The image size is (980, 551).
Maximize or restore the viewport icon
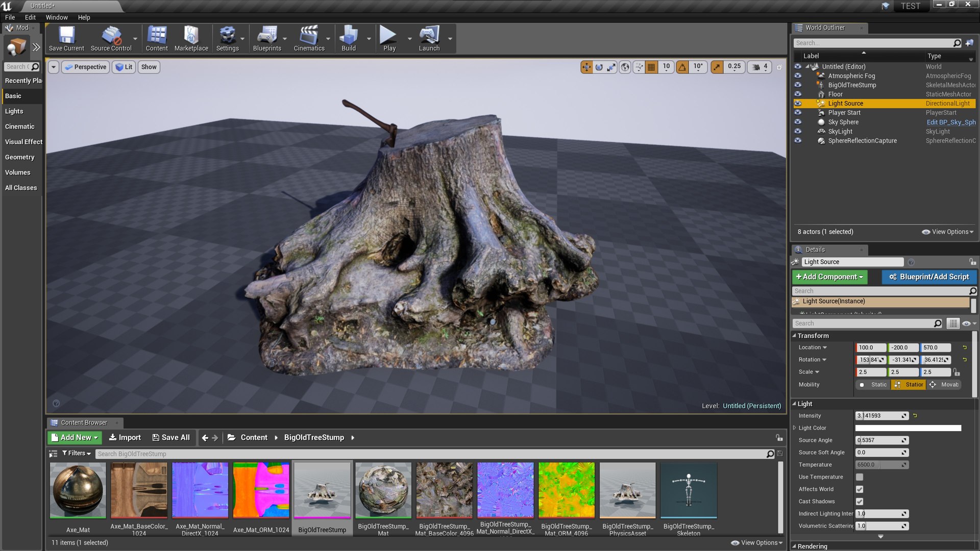click(779, 67)
